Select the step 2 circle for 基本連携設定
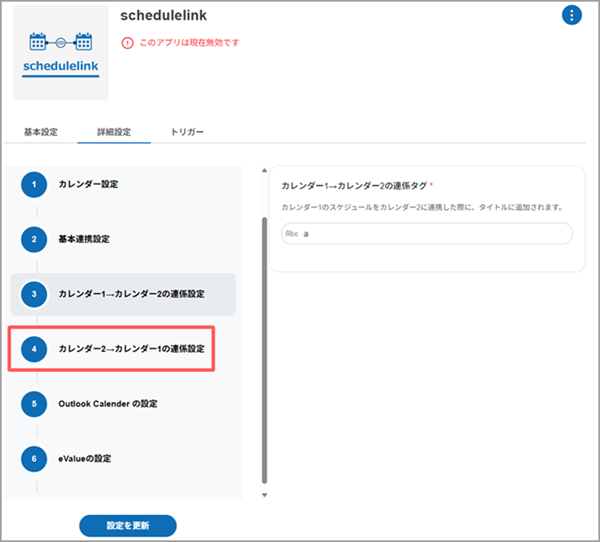Screen dimensions: 600x542 click(34, 240)
